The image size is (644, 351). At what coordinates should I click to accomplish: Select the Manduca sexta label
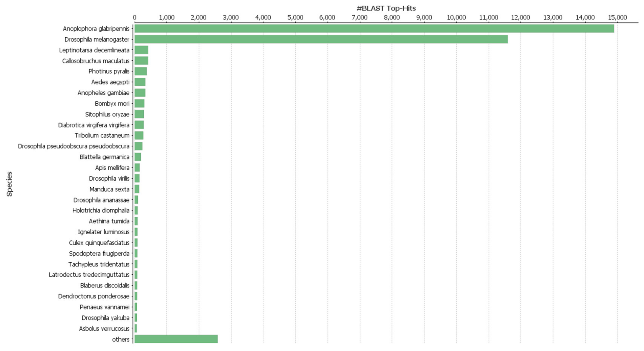coord(109,189)
